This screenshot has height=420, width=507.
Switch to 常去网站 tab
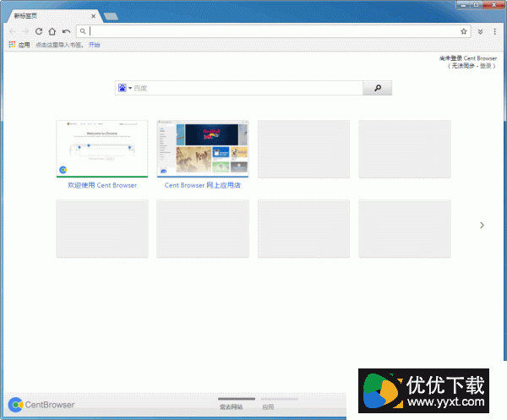click(x=232, y=407)
